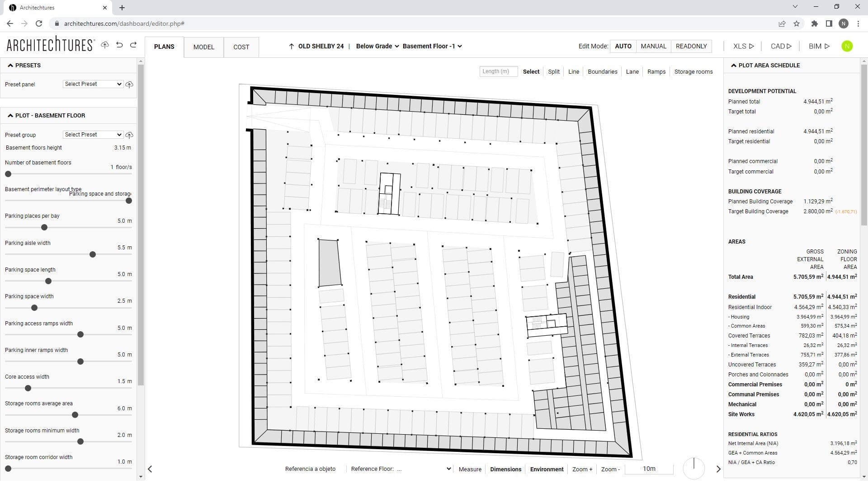The image size is (868, 488).
Task: Redo the last action
Action: click(x=133, y=45)
